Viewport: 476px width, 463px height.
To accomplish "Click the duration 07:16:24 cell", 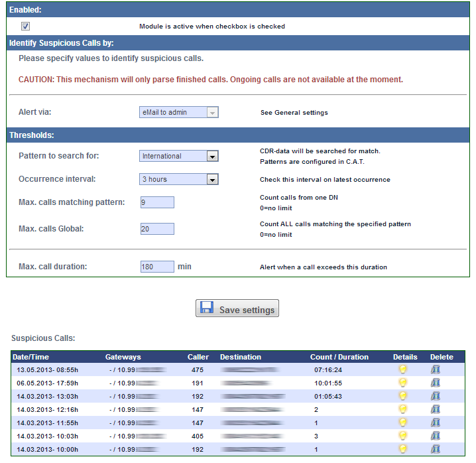I will [x=328, y=370].
